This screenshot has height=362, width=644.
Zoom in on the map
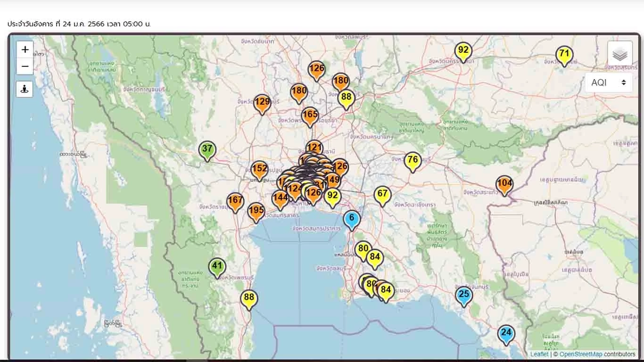25,49
